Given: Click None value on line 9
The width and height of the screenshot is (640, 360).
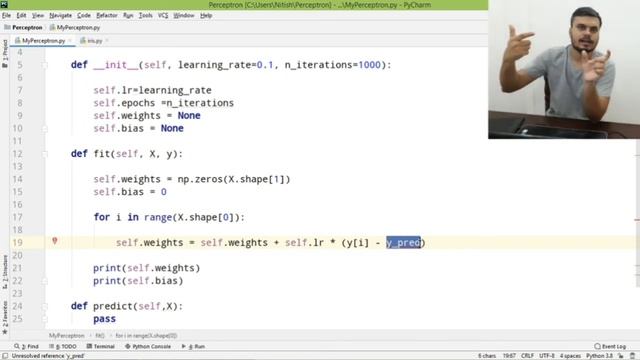Looking at the screenshot, I should pos(189,116).
